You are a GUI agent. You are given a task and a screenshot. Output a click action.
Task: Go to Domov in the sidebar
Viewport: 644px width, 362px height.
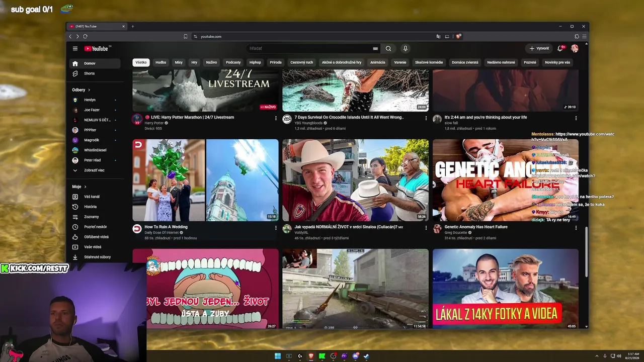pyautogui.click(x=95, y=63)
